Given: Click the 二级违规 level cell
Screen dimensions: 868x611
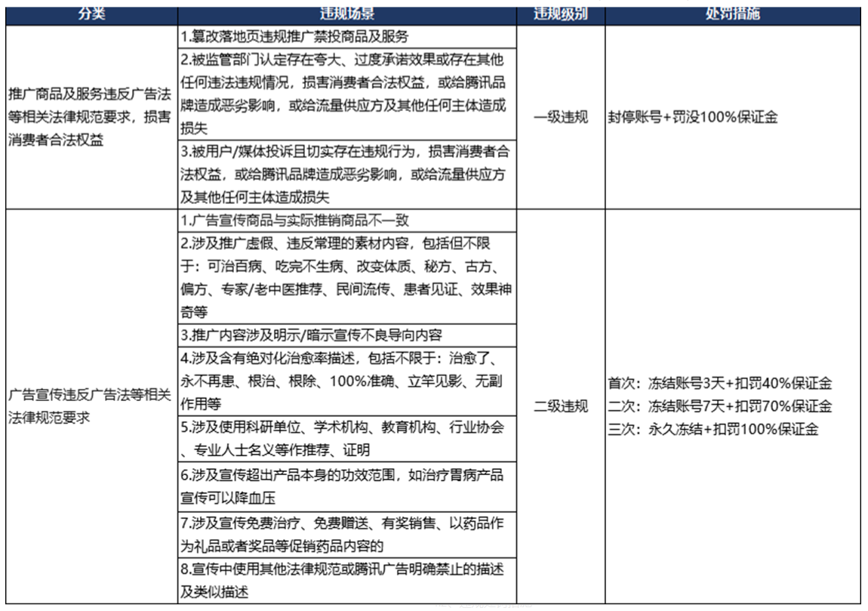Looking at the screenshot, I should [x=561, y=406].
